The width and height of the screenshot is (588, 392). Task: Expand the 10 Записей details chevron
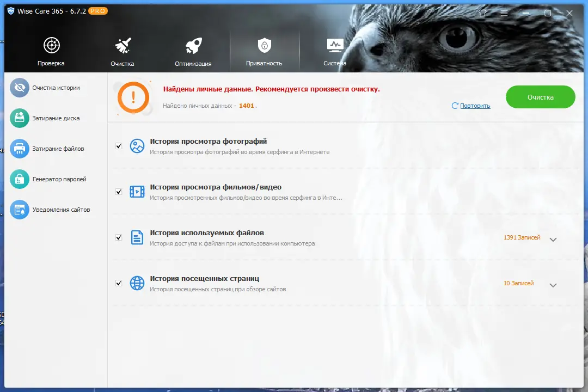[x=553, y=285]
